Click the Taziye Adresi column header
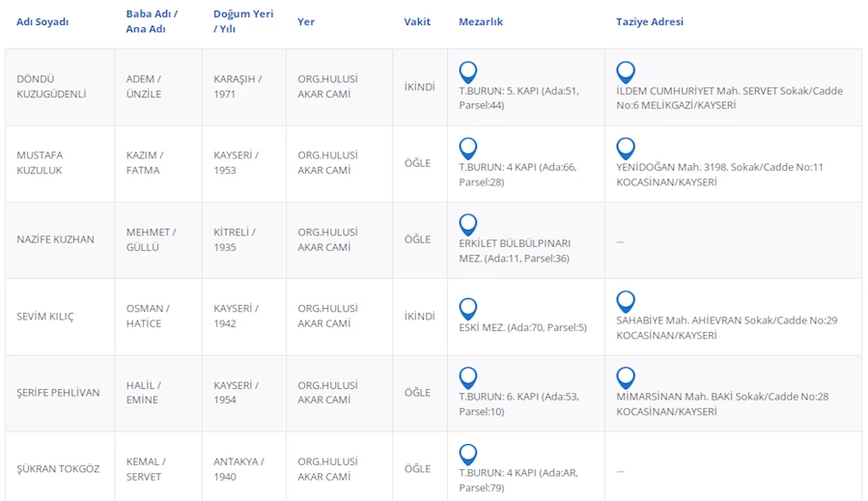This screenshot has width=868, height=501. (x=649, y=22)
